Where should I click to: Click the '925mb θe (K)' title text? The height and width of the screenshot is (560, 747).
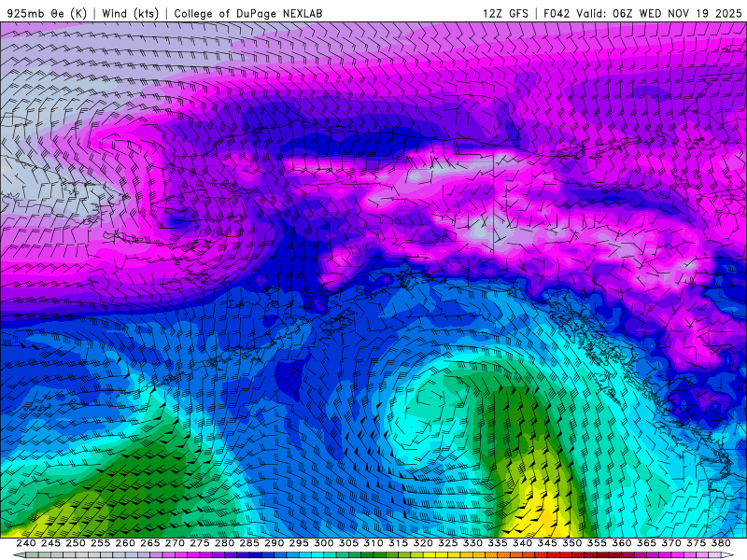(47, 13)
